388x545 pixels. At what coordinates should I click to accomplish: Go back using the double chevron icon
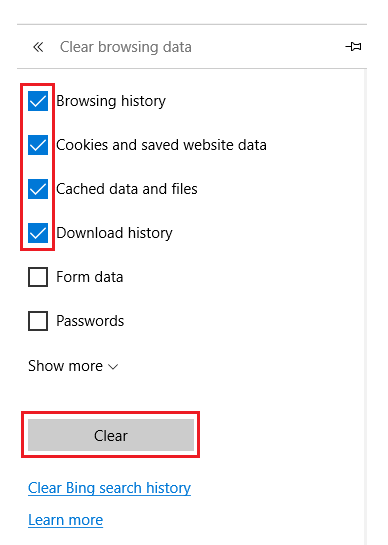(38, 47)
